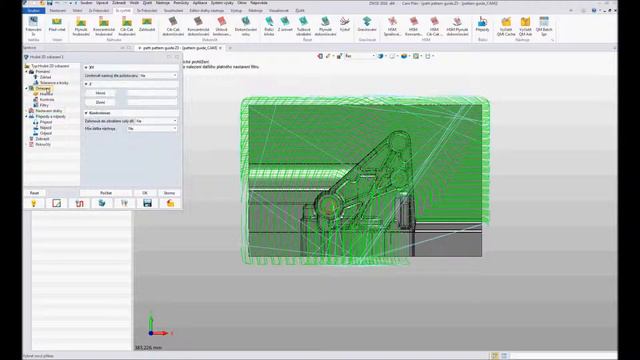
Task: Click the save diskette icon in the dialog
Action: coord(147,203)
